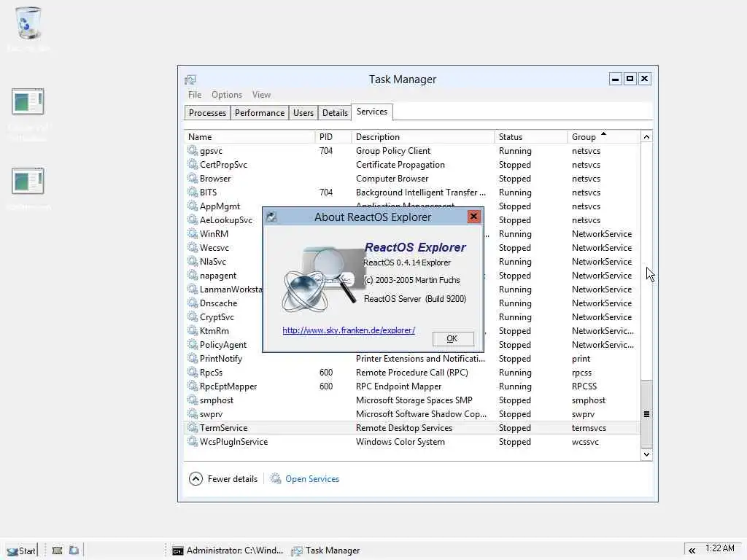The width and height of the screenshot is (747, 560).
Task: Click the services list scroll up arrow
Action: (x=646, y=137)
